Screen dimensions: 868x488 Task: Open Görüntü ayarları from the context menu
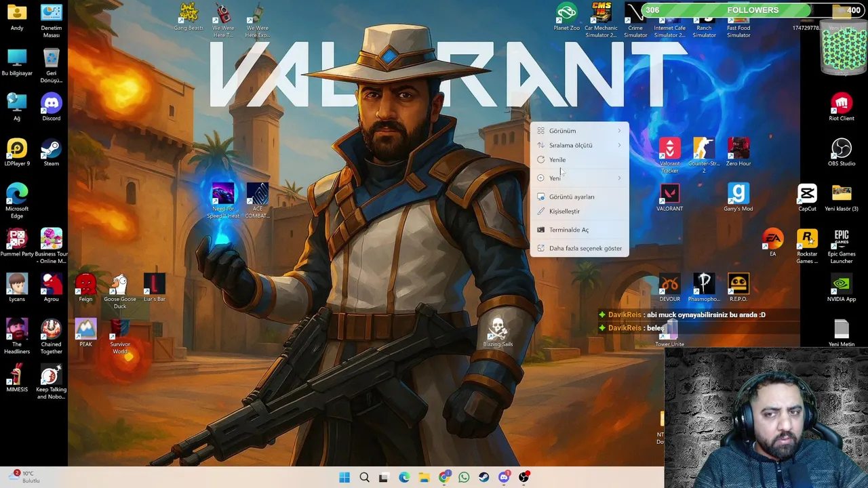click(580, 197)
